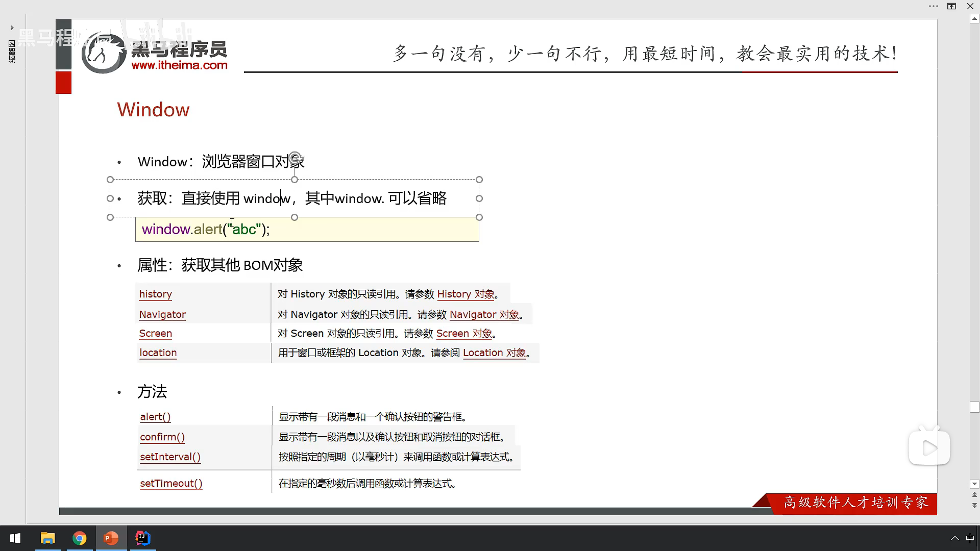Go to previous slide with double-up arrow
Screen dimensions: 980x551
click(974, 494)
